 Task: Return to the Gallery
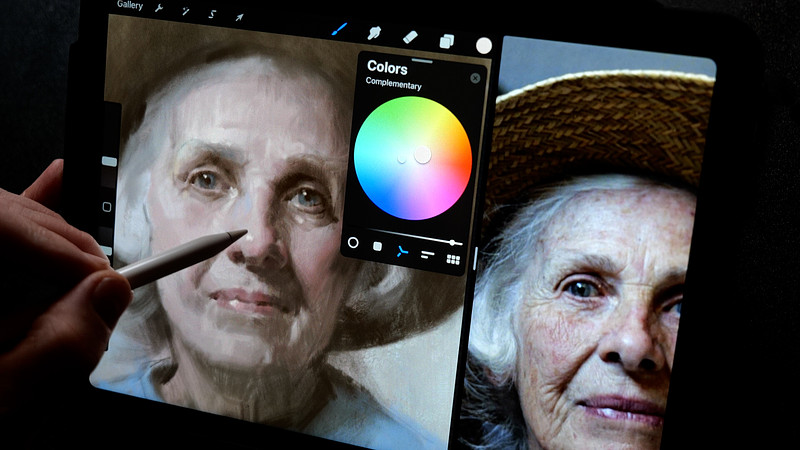tap(130, 5)
